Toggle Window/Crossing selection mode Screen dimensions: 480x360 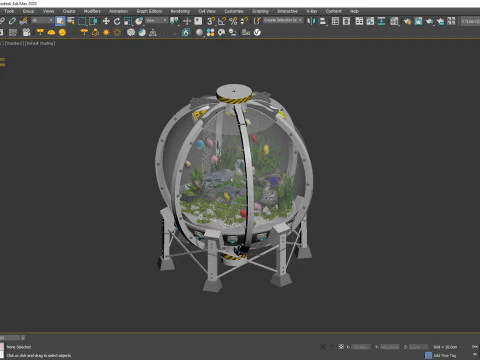93,21
